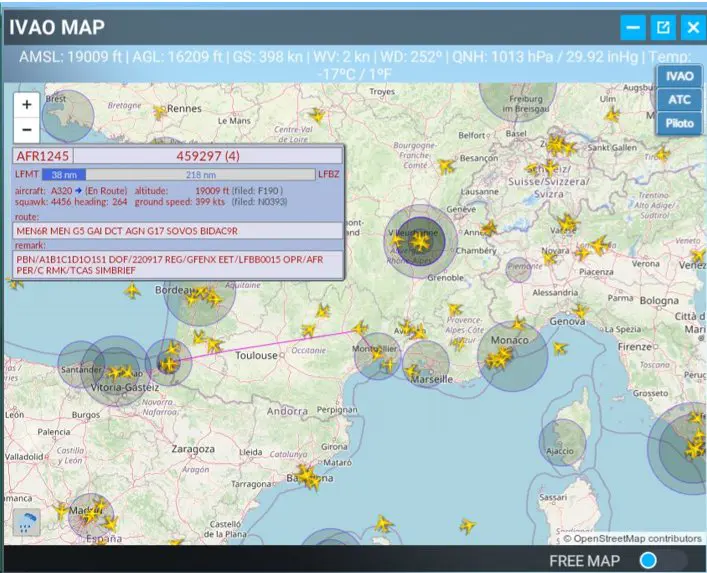Close the IVAO MAP panel
This screenshot has width=707, height=573.
tap(693, 28)
